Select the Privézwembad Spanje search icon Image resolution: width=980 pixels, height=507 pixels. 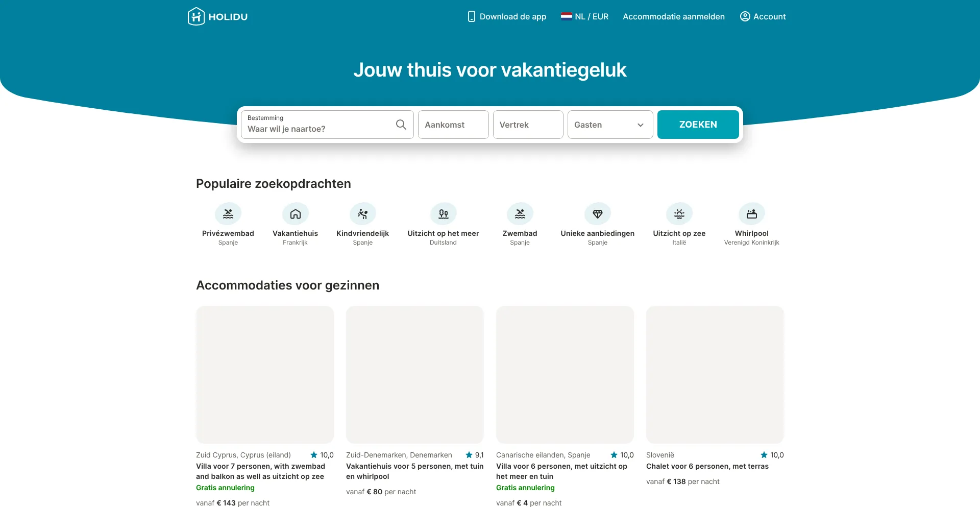tap(228, 213)
